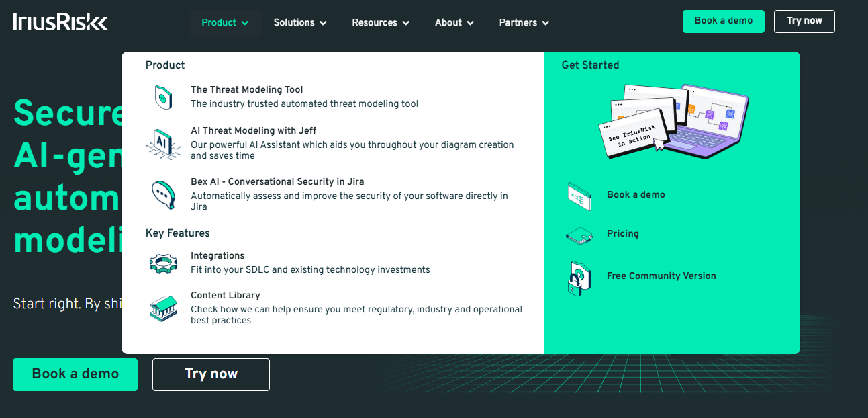Click the shield icon beside The Threat Modeling Tool
868x418 pixels.
162,97
